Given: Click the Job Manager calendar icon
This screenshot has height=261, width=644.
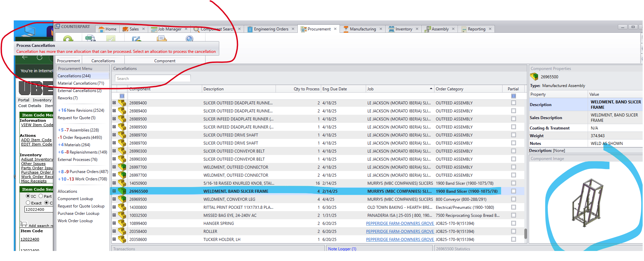Looking at the screenshot, I should 154,29.
